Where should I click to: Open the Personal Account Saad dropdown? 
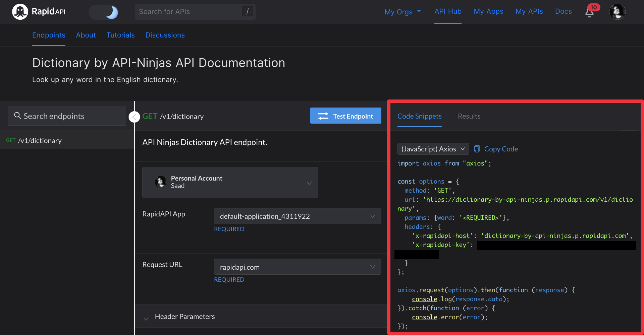coord(230,182)
